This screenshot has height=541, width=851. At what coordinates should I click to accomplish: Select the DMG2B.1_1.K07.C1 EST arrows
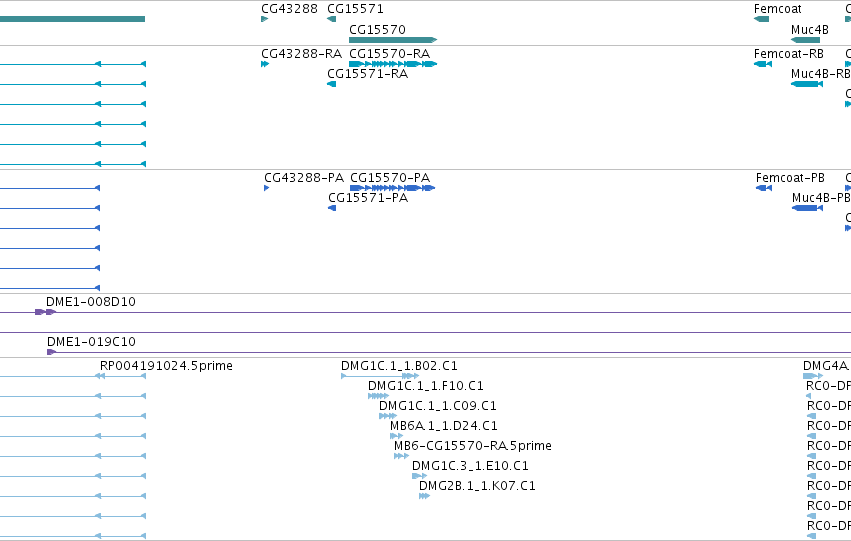point(424,496)
